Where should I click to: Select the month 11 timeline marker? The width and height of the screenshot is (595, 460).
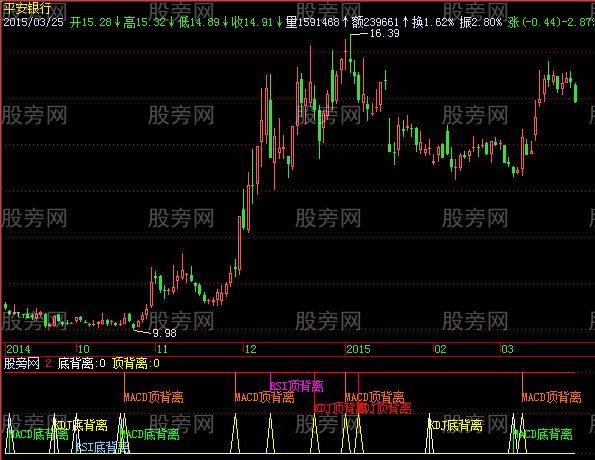162,349
